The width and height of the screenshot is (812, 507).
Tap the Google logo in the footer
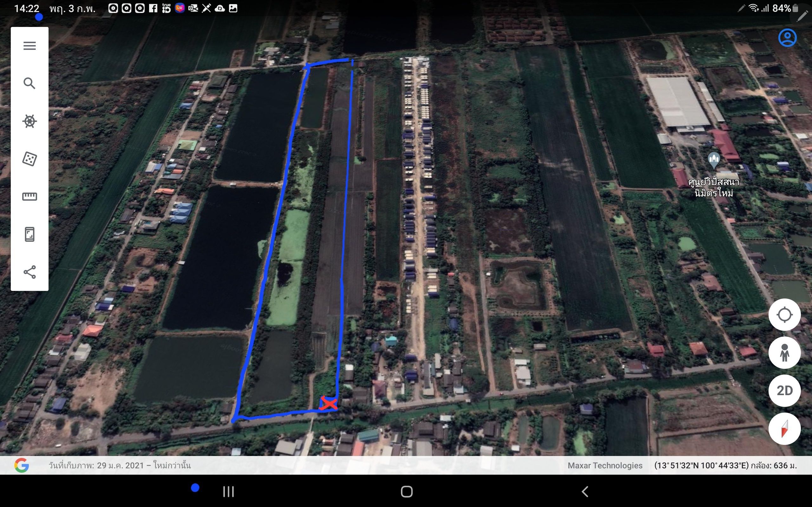coord(22,465)
